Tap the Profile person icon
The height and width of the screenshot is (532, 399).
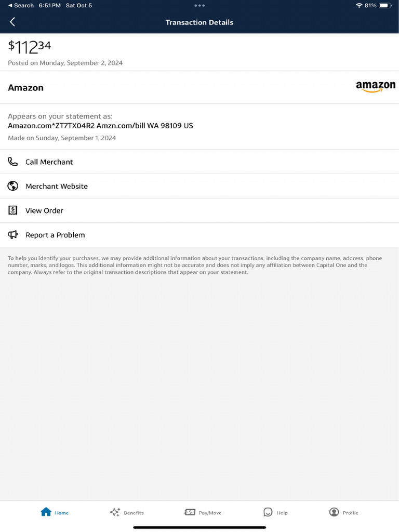[x=334, y=512]
